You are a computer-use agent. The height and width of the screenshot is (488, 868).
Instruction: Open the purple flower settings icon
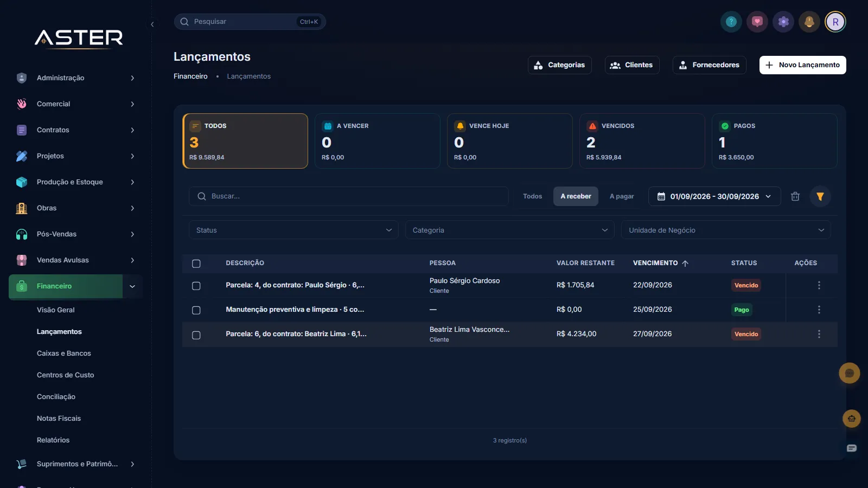click(x=783, y=22)
